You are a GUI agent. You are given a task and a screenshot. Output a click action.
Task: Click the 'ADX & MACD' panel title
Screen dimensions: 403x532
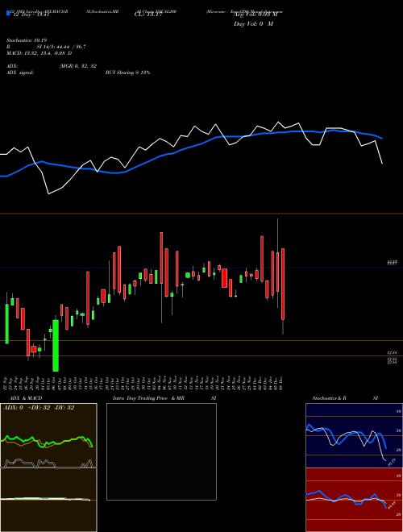point(26,398)
